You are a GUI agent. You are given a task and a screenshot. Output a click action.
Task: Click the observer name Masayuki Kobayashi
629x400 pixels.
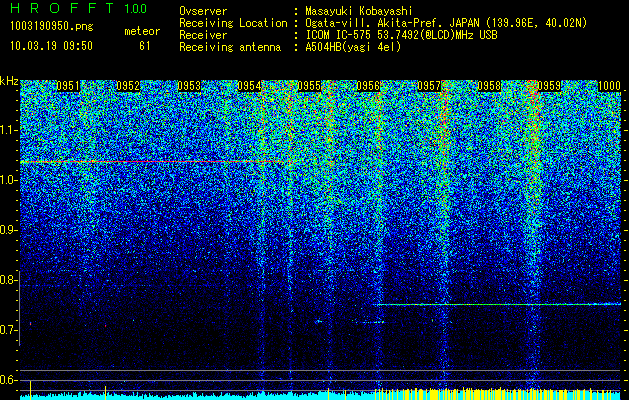[x=359, y=11]
